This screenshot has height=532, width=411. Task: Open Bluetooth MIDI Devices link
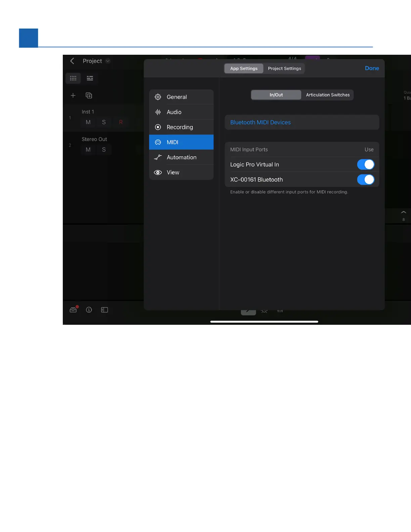(261, 123)
